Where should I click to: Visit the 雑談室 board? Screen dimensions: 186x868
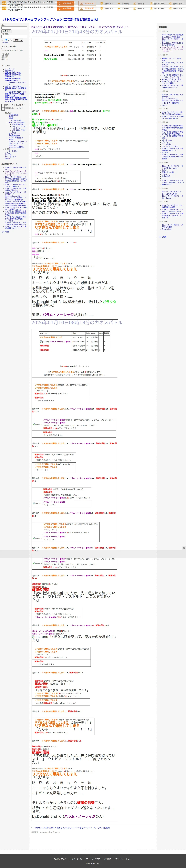11,117
